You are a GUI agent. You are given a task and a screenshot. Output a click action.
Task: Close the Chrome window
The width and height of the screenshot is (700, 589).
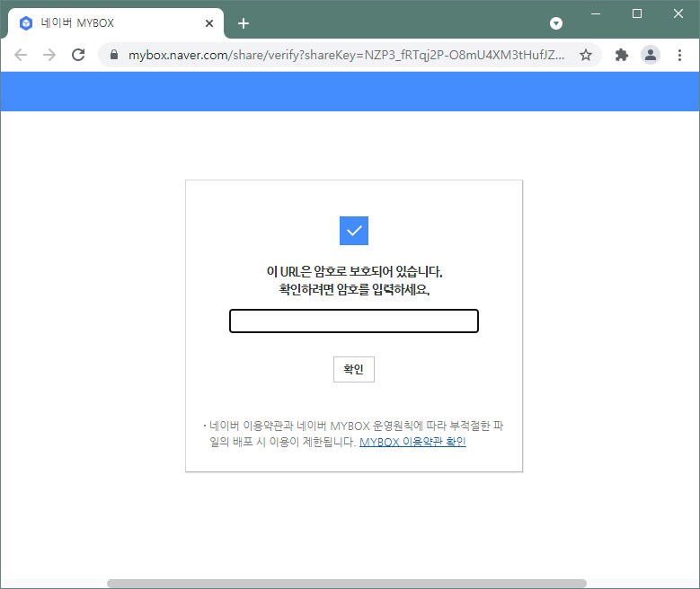coord(678,13)
